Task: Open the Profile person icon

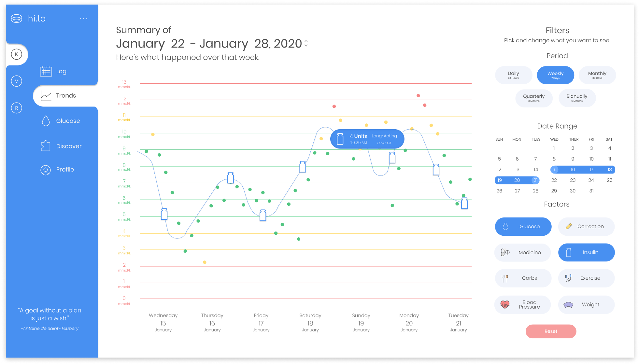Action: click(46, 170)
